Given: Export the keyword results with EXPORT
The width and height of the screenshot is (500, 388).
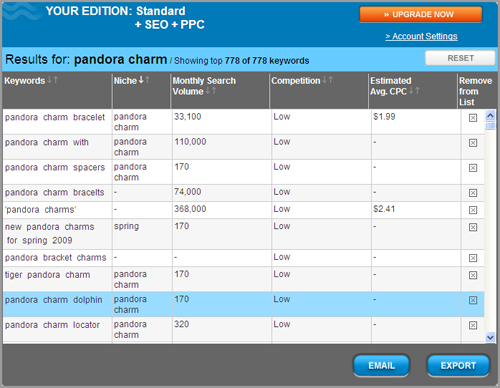Looking at the screenshot, I should [x=458, y=366].
